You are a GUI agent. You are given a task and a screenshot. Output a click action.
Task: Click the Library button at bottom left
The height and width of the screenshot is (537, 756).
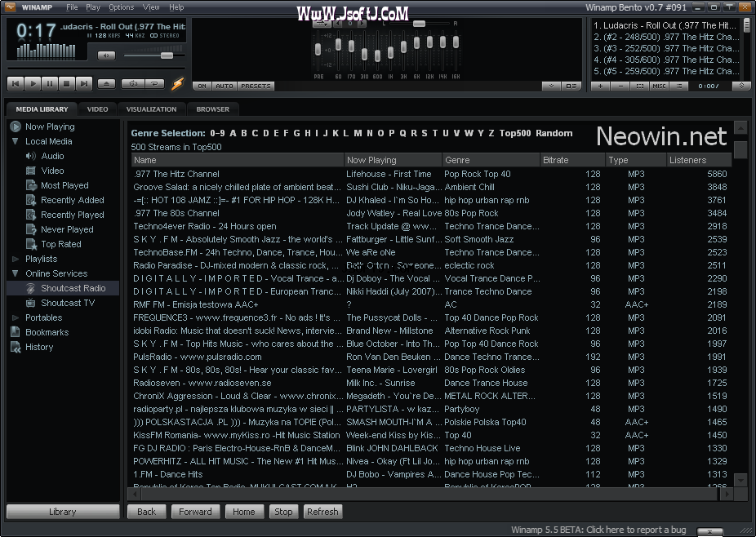63,512
